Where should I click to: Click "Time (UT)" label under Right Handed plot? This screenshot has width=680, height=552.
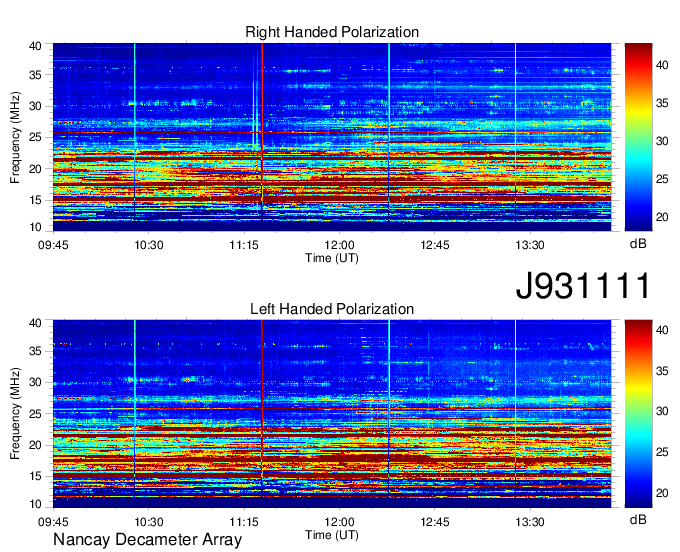tap(332, 258)
